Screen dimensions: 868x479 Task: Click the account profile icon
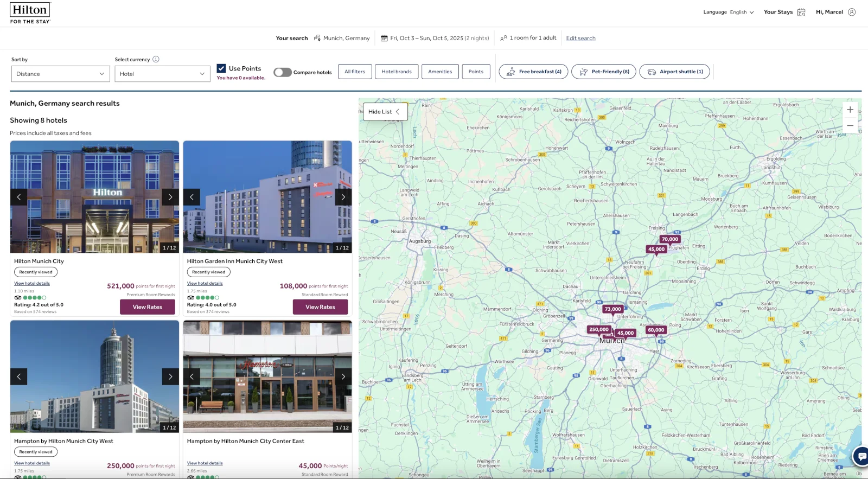pos(852,12)
